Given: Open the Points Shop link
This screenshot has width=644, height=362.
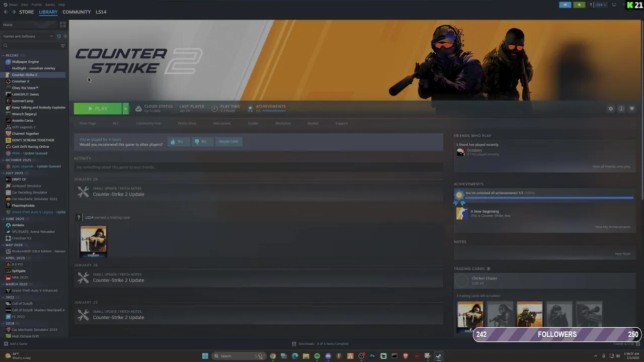Looking at the screenshot, I should 187,123.
